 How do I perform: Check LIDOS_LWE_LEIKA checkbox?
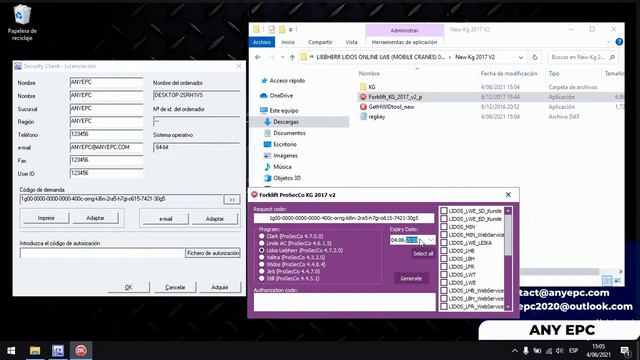pos(444,243)
